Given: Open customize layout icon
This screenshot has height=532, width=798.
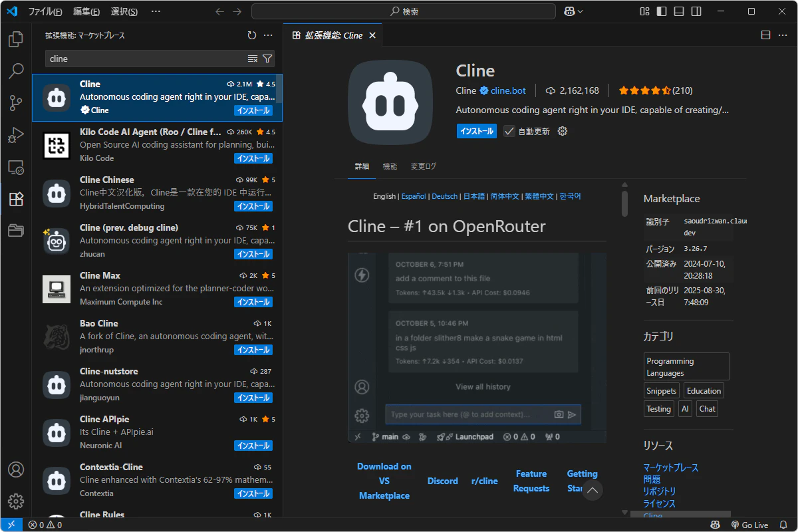Looking at the screenshot, I should coord(644,11).
